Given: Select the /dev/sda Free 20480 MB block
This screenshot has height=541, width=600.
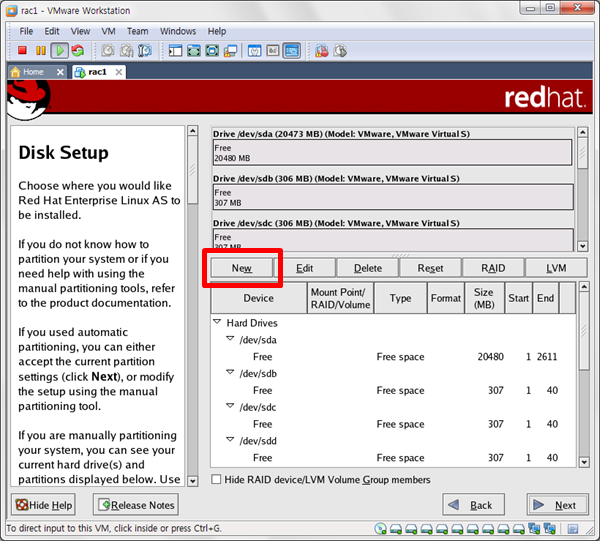Looking at the screenshot, I should (x=392, y=153).
